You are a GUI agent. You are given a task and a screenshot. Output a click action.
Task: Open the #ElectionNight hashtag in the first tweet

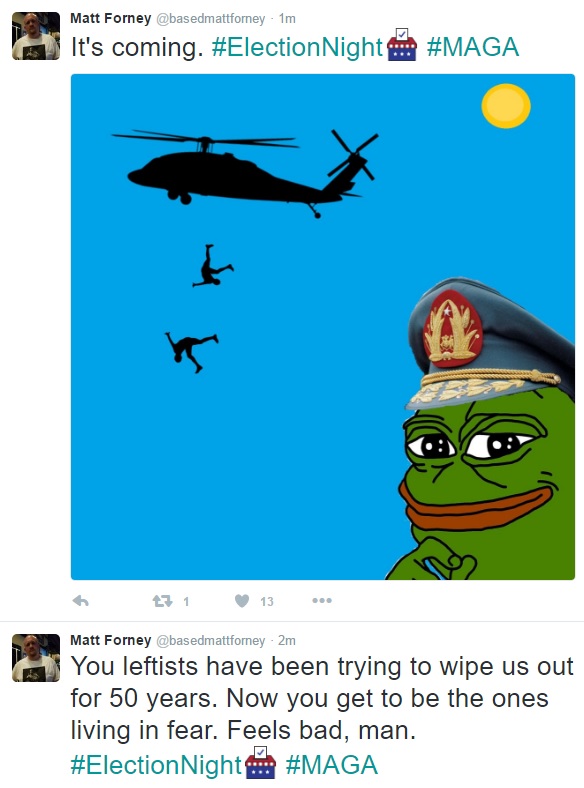[297, 47]
